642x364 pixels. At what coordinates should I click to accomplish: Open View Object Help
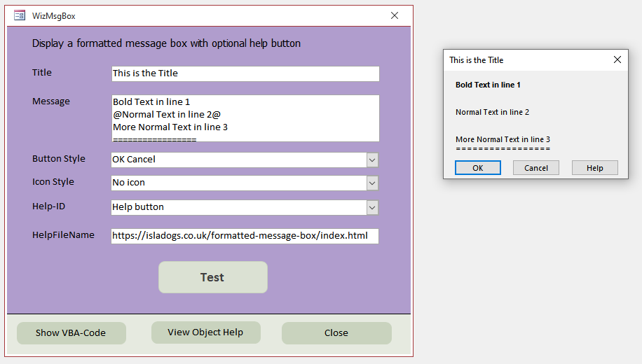click(206, 332)
